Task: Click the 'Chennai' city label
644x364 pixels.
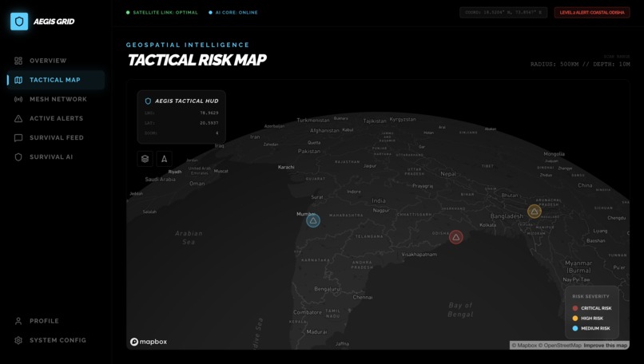Action: [362, 297]
